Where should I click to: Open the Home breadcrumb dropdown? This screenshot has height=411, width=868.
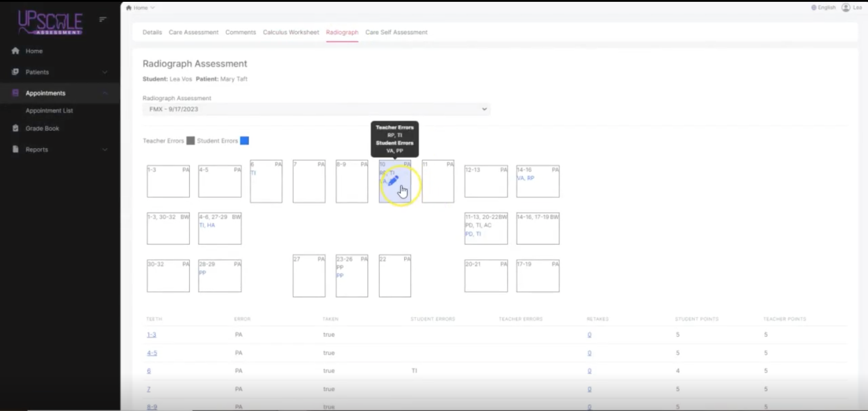tap(153, 8)
